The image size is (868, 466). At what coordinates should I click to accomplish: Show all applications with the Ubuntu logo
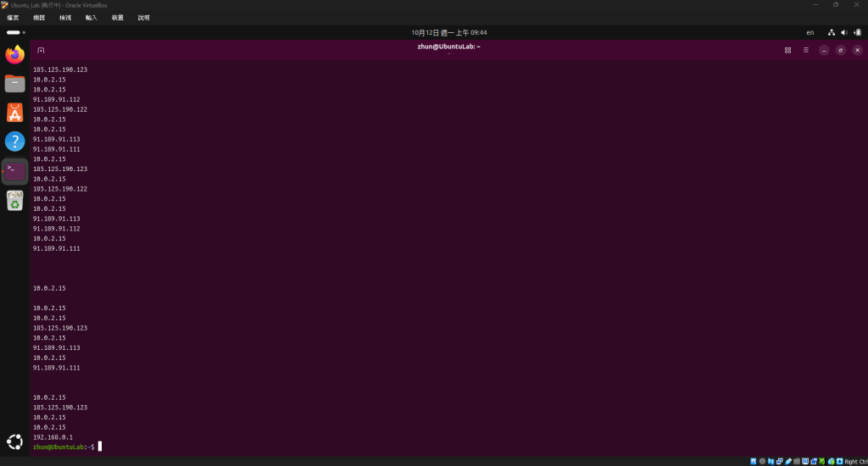click(x=15, y=441)
